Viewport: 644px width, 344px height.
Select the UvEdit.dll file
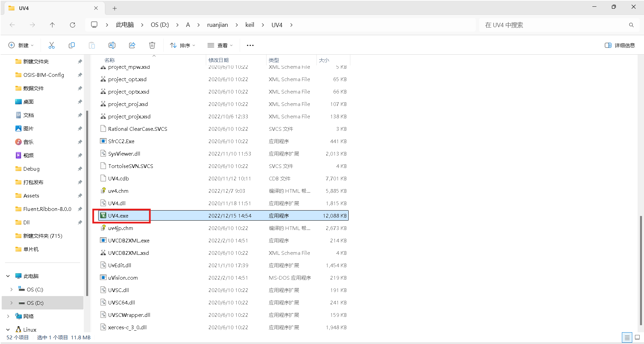pos(120,265)
